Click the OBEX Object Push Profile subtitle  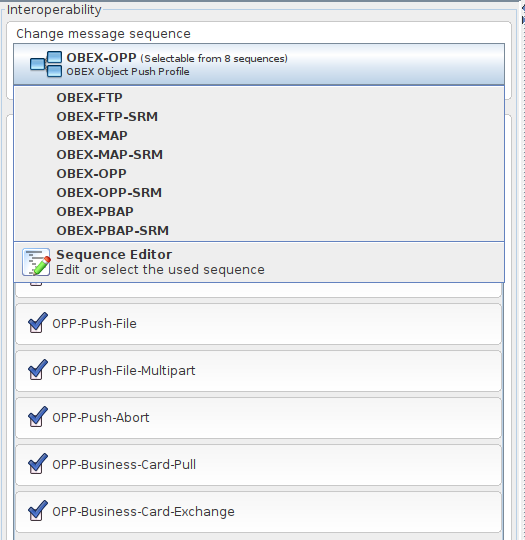128,72
